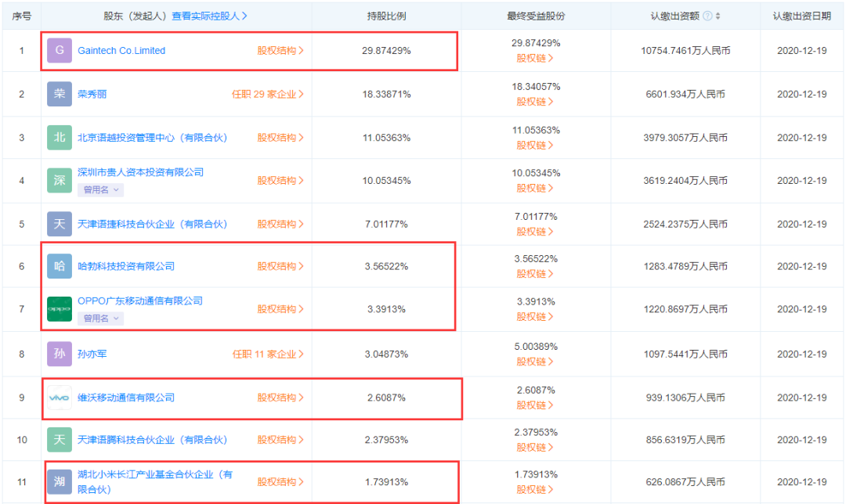Open 湖北小米长江产业基金合伙企业 page

coord(155,482)
